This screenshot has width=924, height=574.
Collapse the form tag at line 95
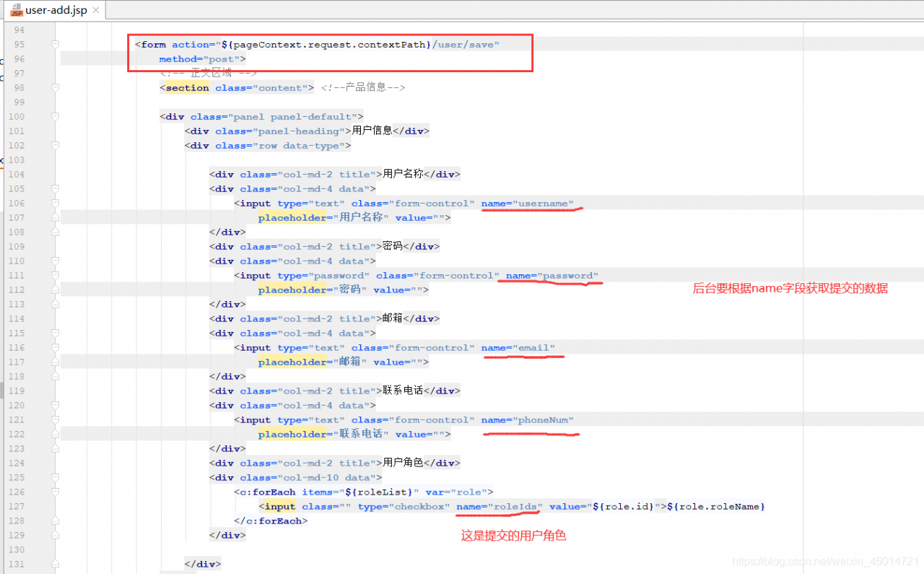coord(55,45)
